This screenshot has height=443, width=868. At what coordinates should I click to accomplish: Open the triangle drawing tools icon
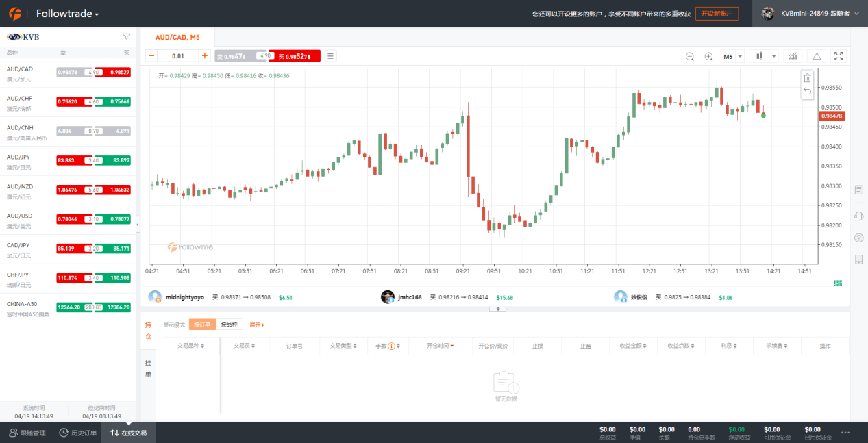click(816, 56)
